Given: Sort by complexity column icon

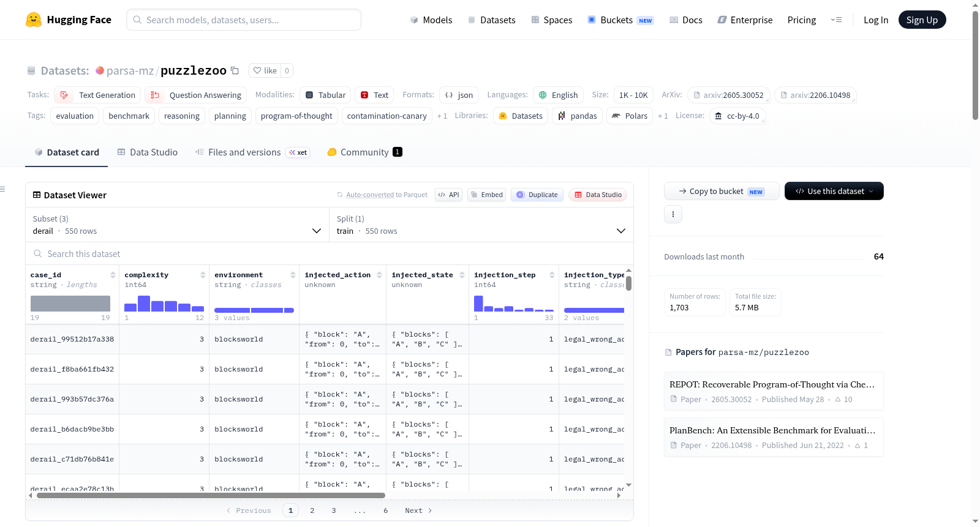Looking at the screenshot, I should [x=203, y=275].
